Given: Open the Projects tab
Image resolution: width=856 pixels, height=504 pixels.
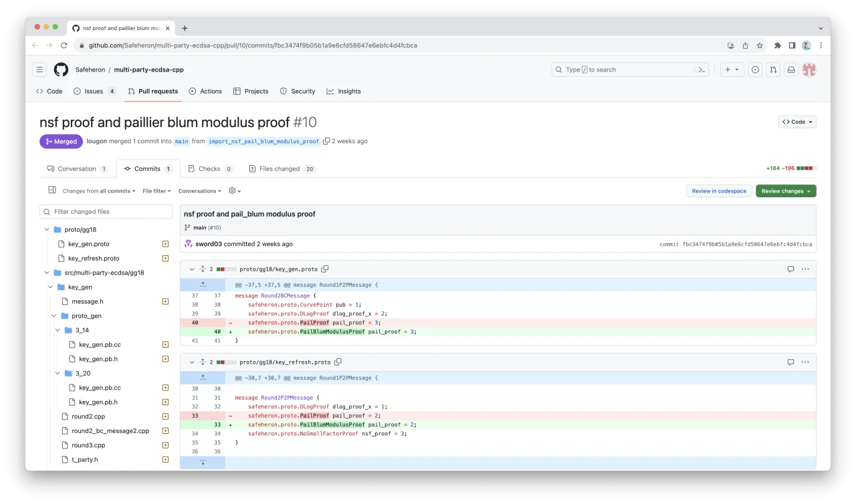Looking at the screenshot, I should [x=251, y=91].
